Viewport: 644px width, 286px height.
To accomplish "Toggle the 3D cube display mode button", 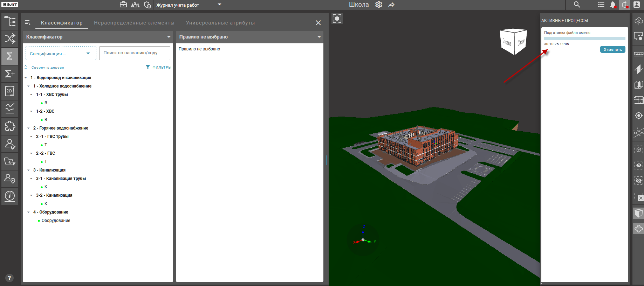I will point(638,213).
